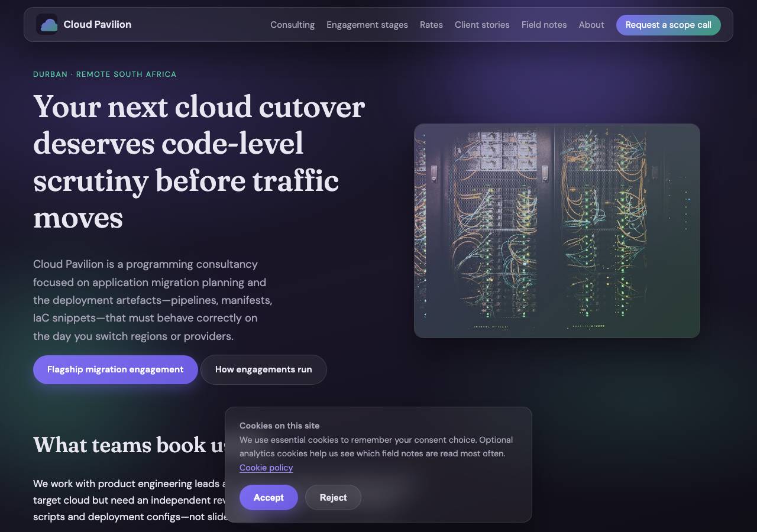
Task: Follow the Cookie policy link
Action: [266, 468]
